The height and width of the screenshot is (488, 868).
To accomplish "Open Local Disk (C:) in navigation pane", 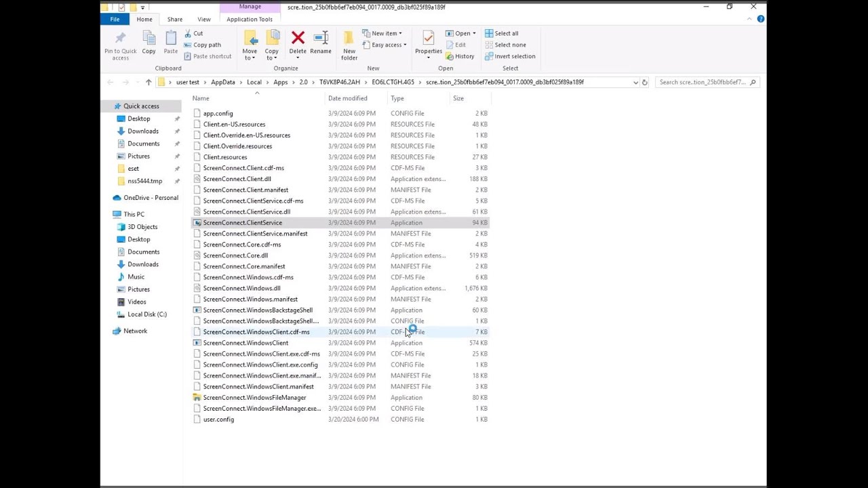I will click(x=146, y=314).
